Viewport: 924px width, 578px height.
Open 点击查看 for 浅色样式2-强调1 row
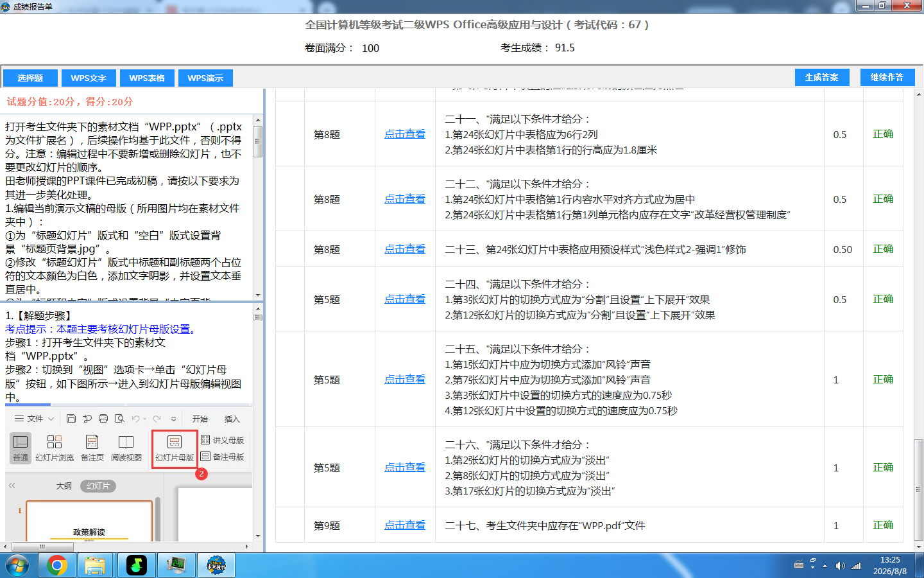[405, 249]
